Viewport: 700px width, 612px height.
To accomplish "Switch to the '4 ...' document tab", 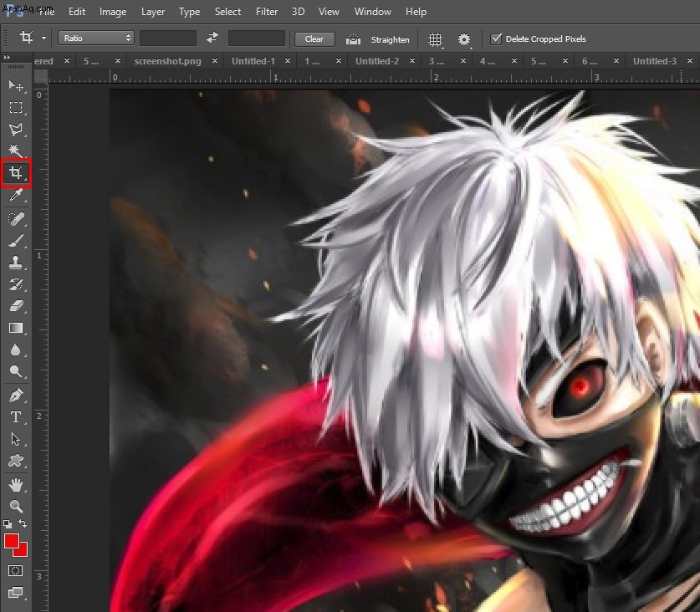I will tap(487, 61).
